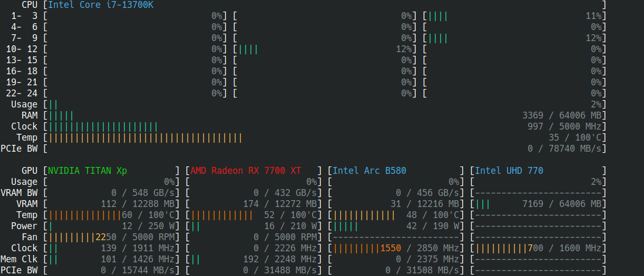The image size is (644, 276).
Task: Click the "VRAM BW" row label
Action: (19, 193)
